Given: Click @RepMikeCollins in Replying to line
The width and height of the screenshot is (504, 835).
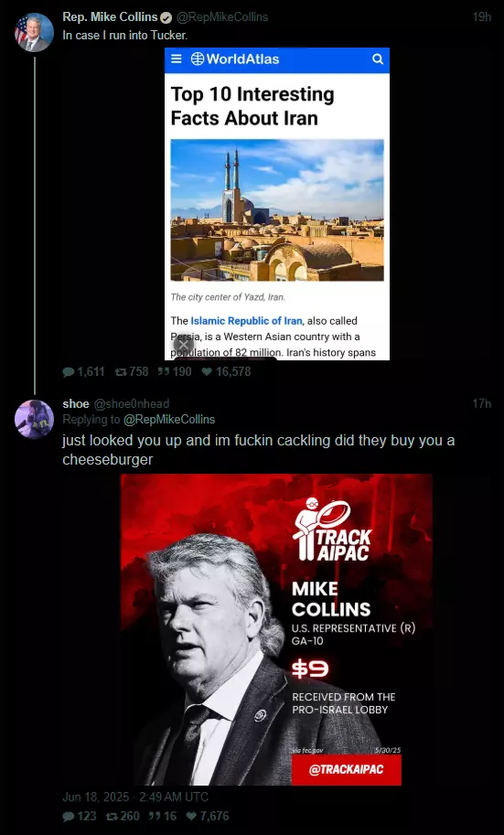Looking at the screenshot, I should click(x=169, y=420).
